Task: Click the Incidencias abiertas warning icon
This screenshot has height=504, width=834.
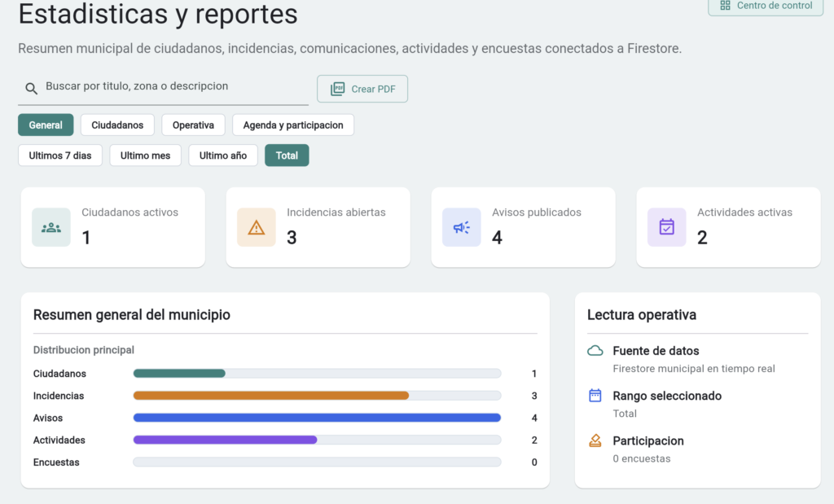Action: (x=257, y=227)
